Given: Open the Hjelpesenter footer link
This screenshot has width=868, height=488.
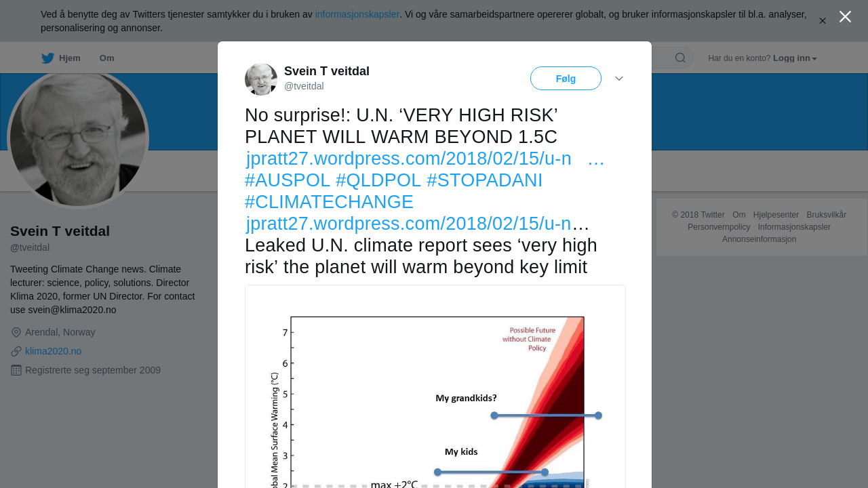Looking at the screenshot, I should [776, 215].
